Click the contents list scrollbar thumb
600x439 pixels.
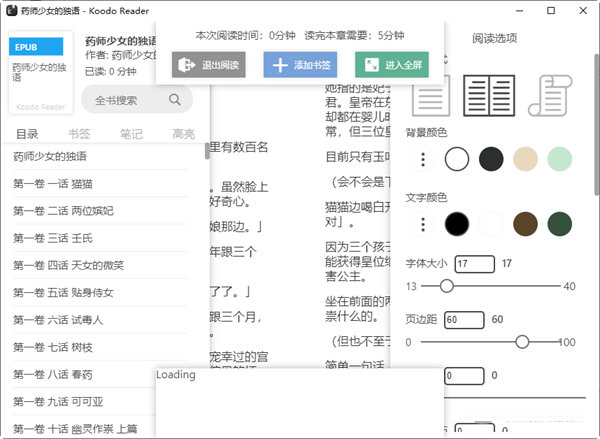click(207, 151)
